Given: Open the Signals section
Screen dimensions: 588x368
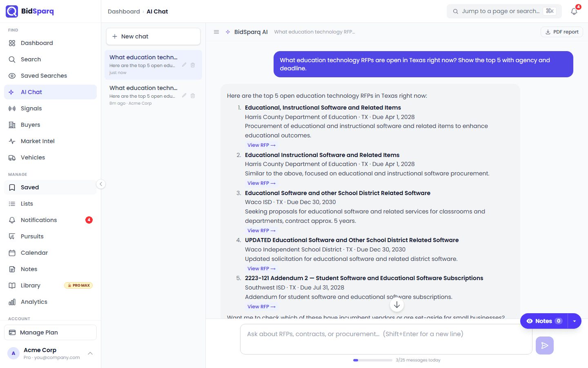Looking at the screenshot, I should click(50, 108).
